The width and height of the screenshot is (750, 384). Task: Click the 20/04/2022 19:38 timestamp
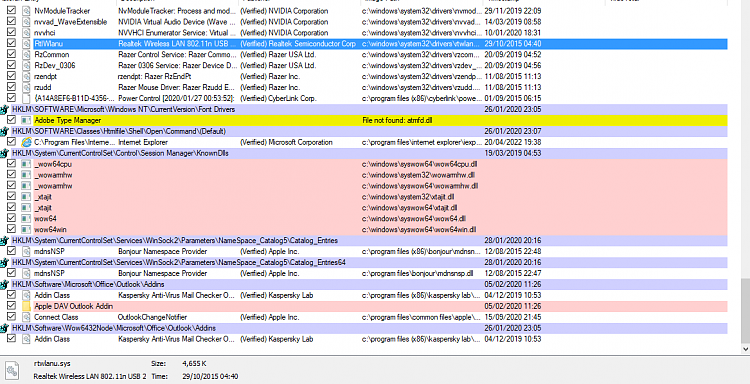point(512,143)
